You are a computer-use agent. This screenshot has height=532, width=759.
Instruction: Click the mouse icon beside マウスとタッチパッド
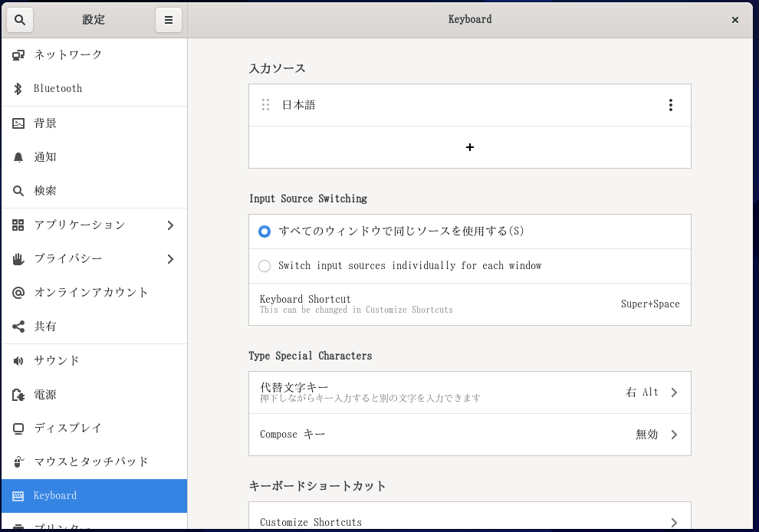tap(18, 461)
